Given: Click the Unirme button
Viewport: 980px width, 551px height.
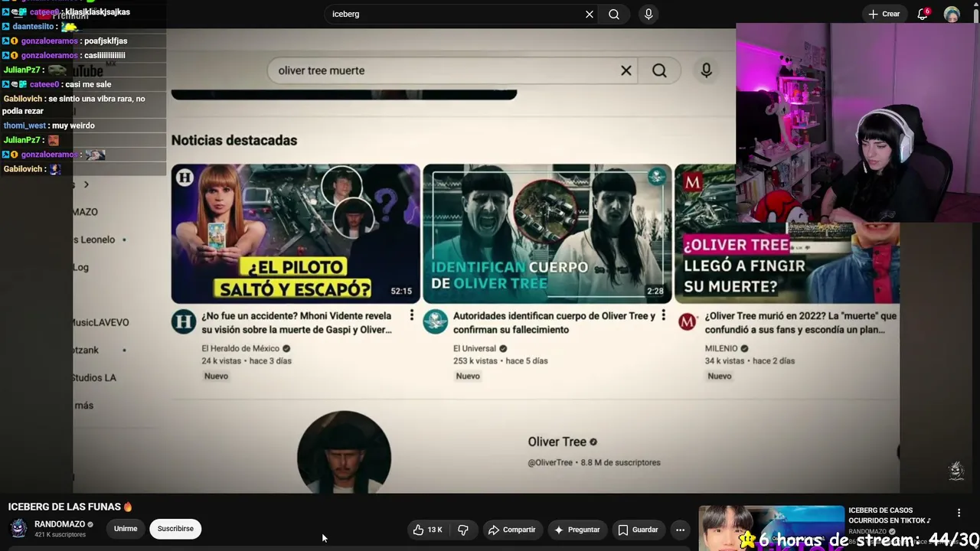Looking at the screenshot, I should 126,529.
